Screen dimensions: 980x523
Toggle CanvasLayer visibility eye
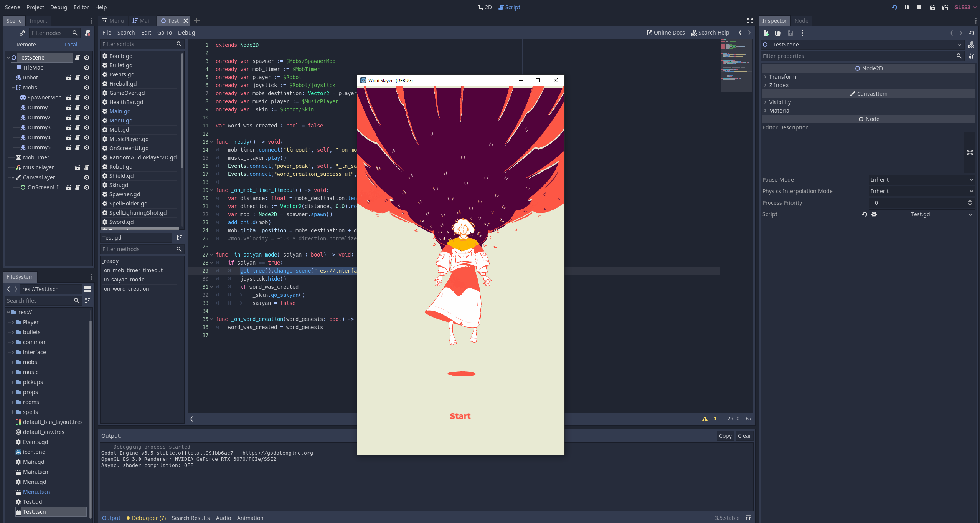tap(87, 177)
